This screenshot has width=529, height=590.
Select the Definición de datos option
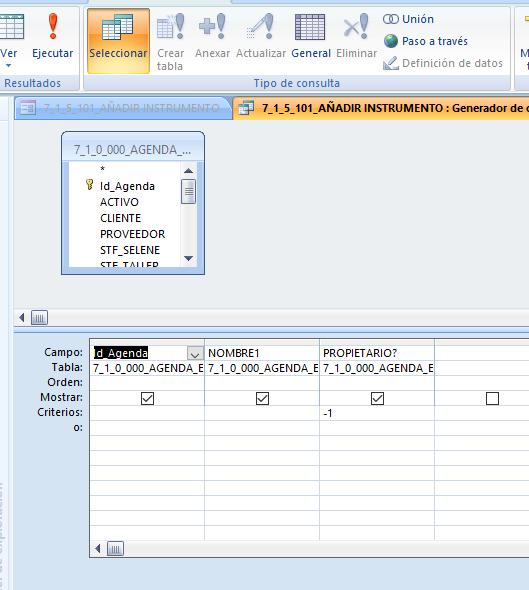coord(443,63)
